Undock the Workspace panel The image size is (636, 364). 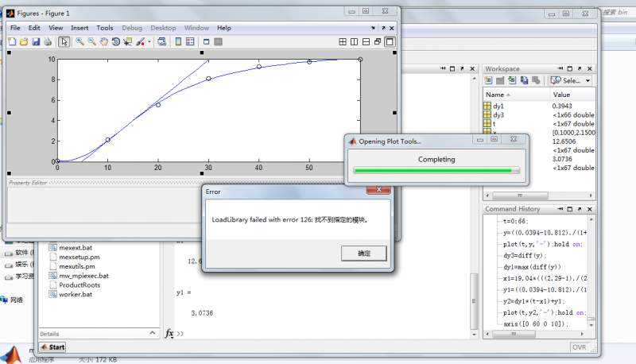(580, 69)
